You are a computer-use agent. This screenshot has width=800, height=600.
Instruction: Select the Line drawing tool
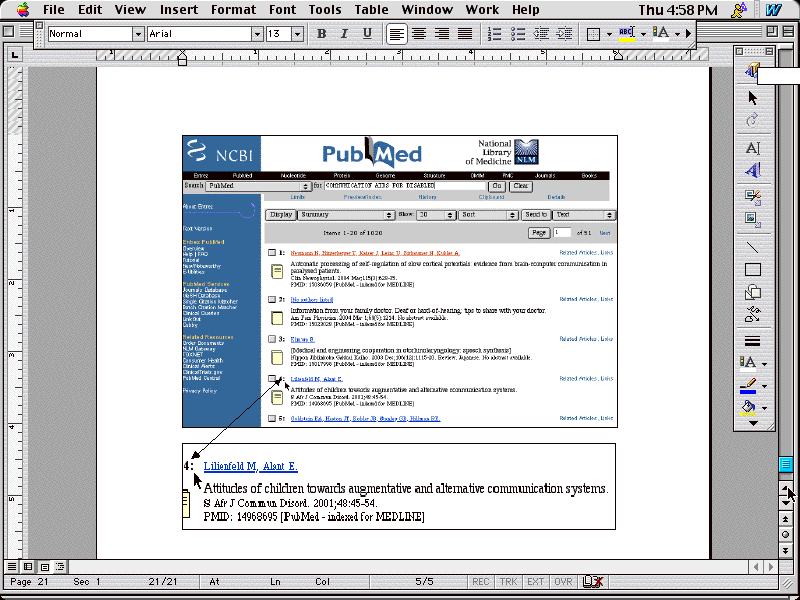[753, 247]
